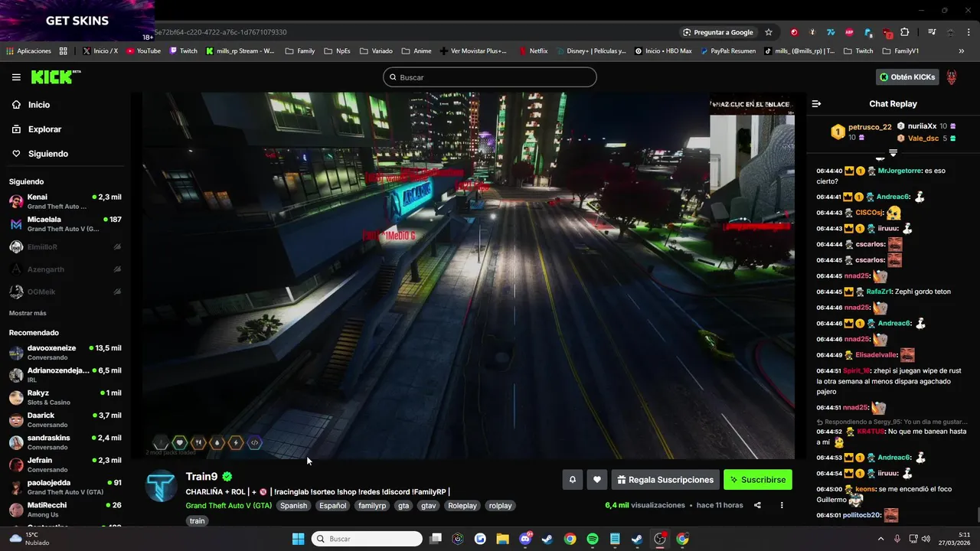The height and width of the screenshot is (551, 980).
Task: Open sandraskins recommended channel
Action: pos(65,442)
